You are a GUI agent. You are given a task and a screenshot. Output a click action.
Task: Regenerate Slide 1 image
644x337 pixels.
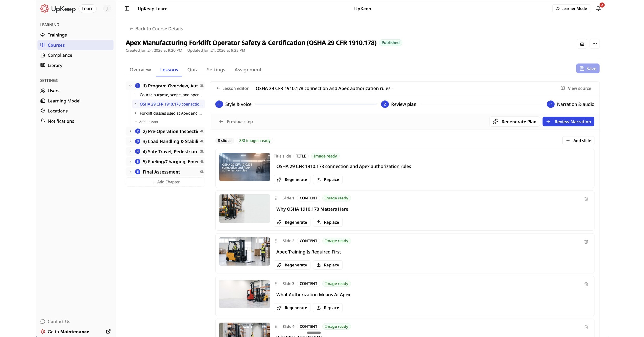click(292, 222)
